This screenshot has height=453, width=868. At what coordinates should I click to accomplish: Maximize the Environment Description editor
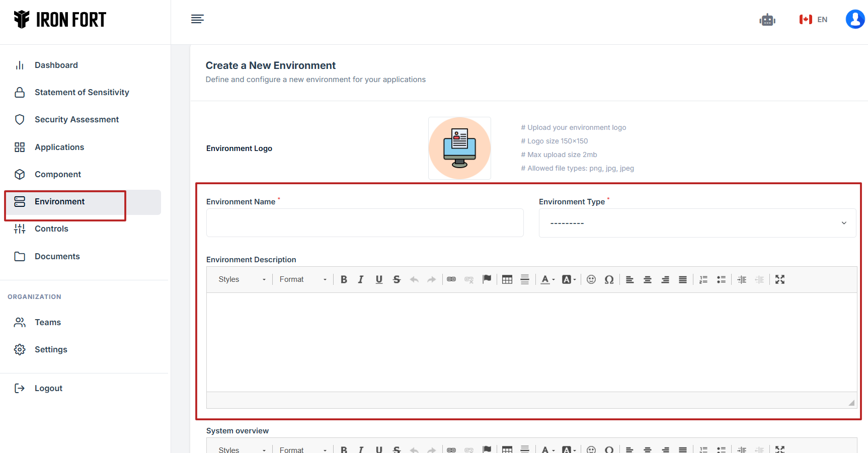point(780,279)
